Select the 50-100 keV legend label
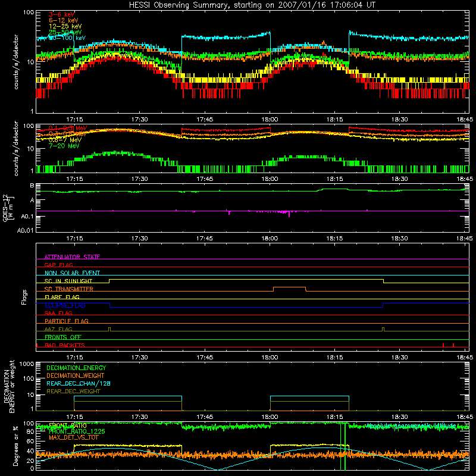Viewport: 476px width, 476px height. point(67,38)
